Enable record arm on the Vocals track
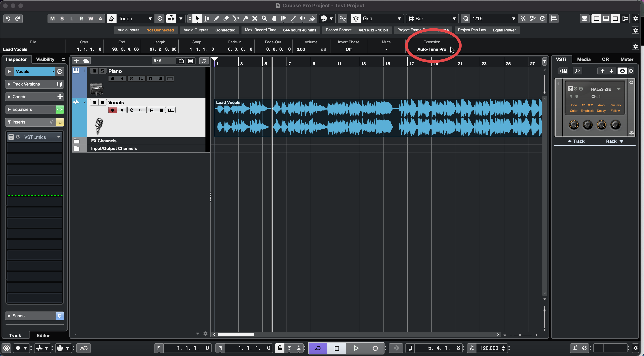 click(x=113, y=110)
